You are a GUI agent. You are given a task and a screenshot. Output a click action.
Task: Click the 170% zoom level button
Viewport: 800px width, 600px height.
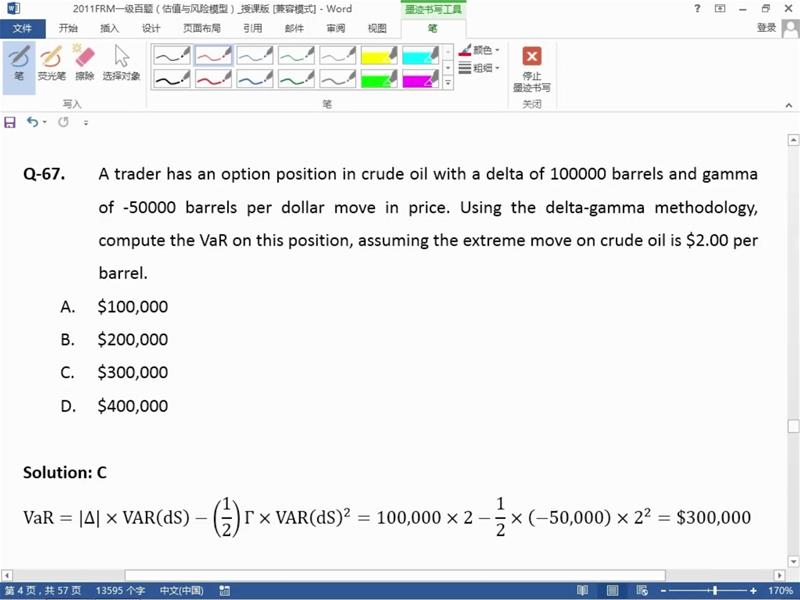pyautogui.click(x=781, y=590)
